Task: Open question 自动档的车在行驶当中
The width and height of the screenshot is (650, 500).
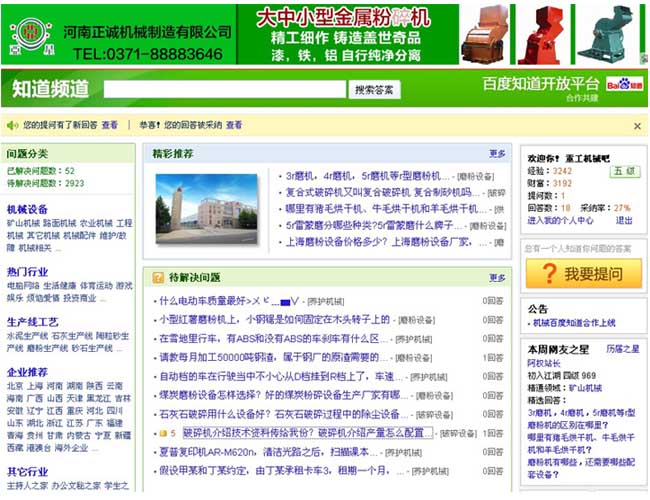Action: click(x=281, y=376)
